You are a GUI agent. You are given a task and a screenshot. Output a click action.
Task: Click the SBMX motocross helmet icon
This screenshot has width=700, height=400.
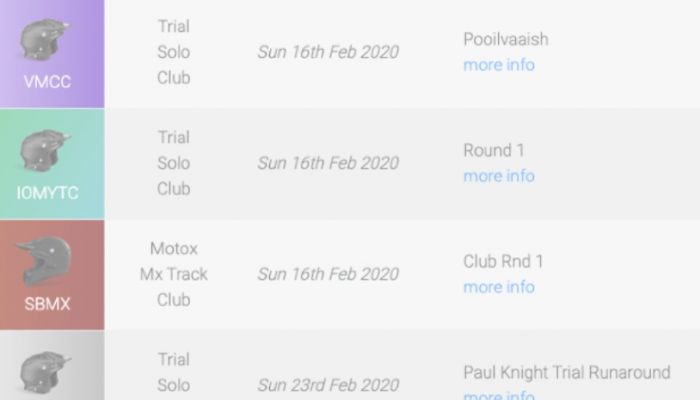coord(44,261)
